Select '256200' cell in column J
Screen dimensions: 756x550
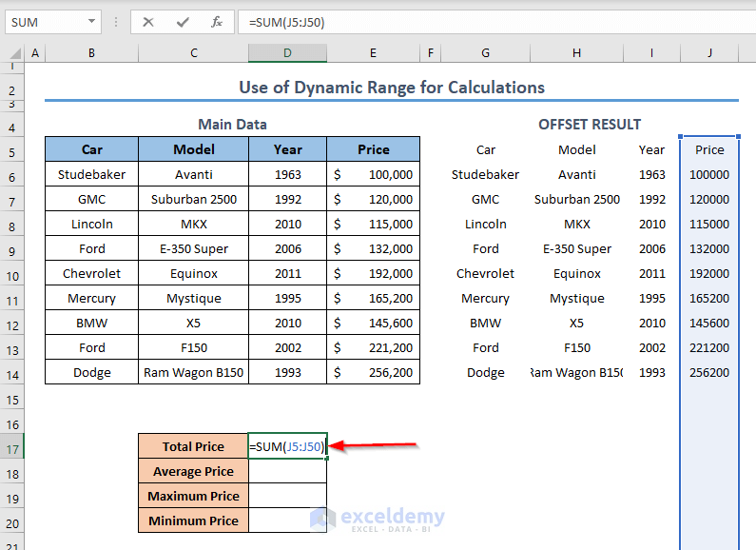tap(709, 372)
